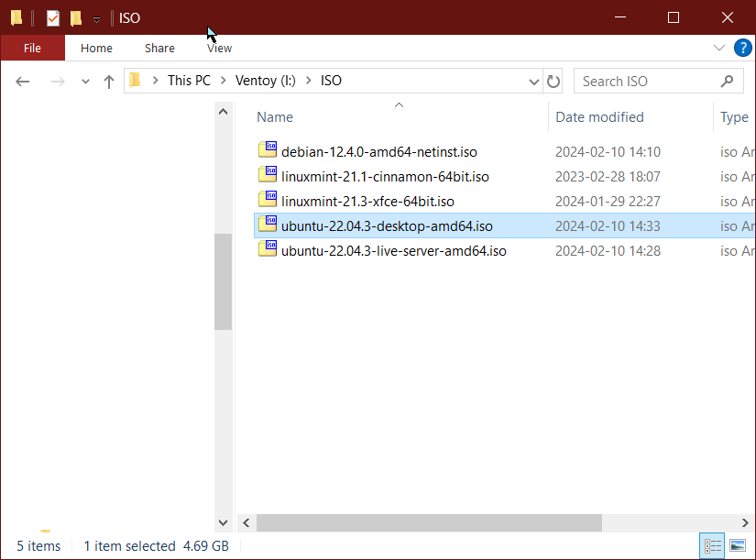Navigate back with the left arrow
The image size is (756, 560).
23,81
